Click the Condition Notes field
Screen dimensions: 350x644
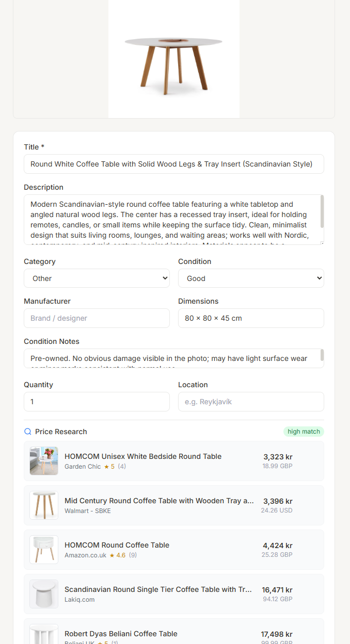pyautogui.click(x=170, y=358)
